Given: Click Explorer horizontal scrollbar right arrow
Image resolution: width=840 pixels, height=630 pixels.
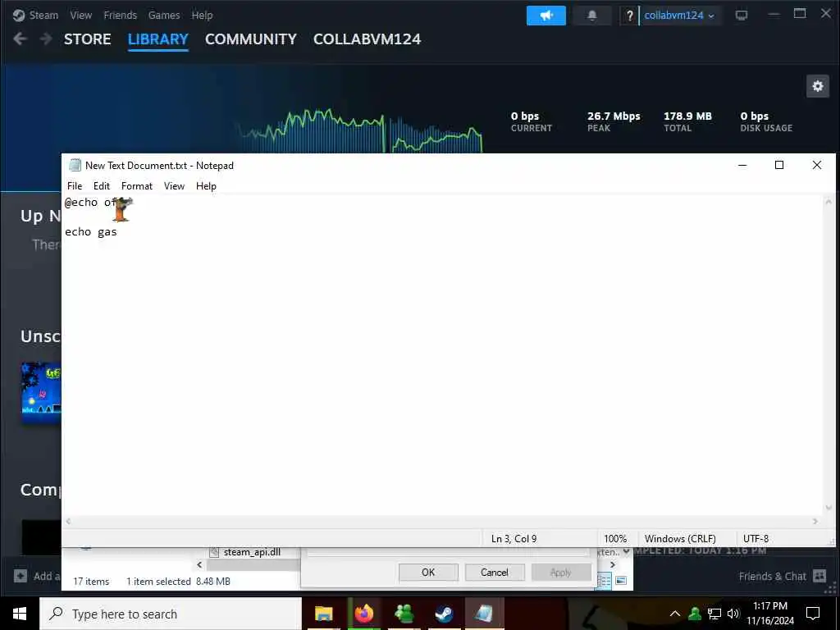Looking at the screenshot, I should tap(613, 564).
